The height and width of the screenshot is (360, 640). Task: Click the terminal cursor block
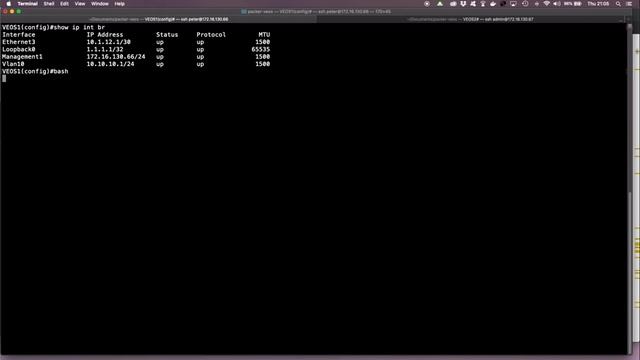pyautogui.click(x=4, y=78)
